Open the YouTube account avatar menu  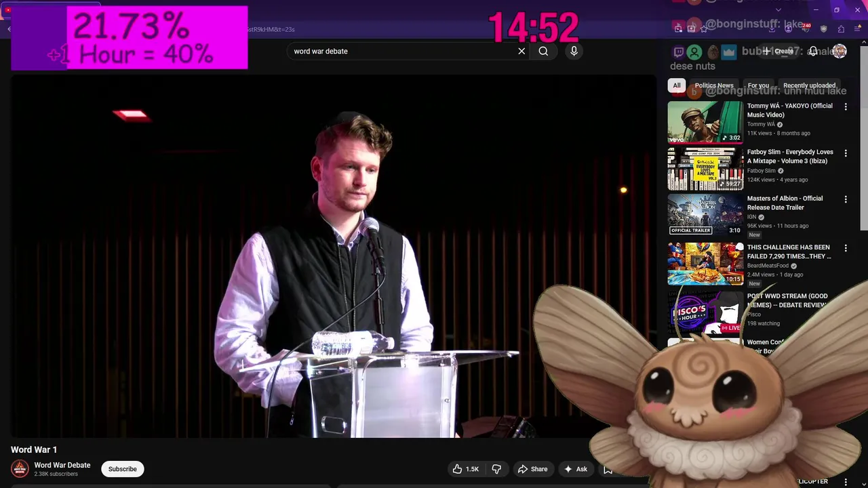click(x=840, y=52)
